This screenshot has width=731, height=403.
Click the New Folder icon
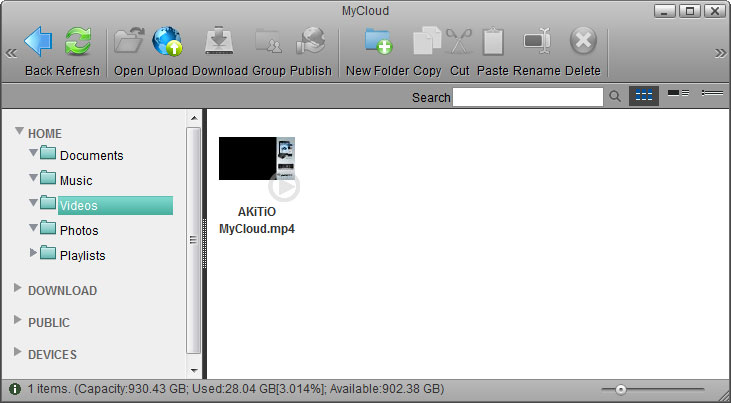[x=378, y=43]
